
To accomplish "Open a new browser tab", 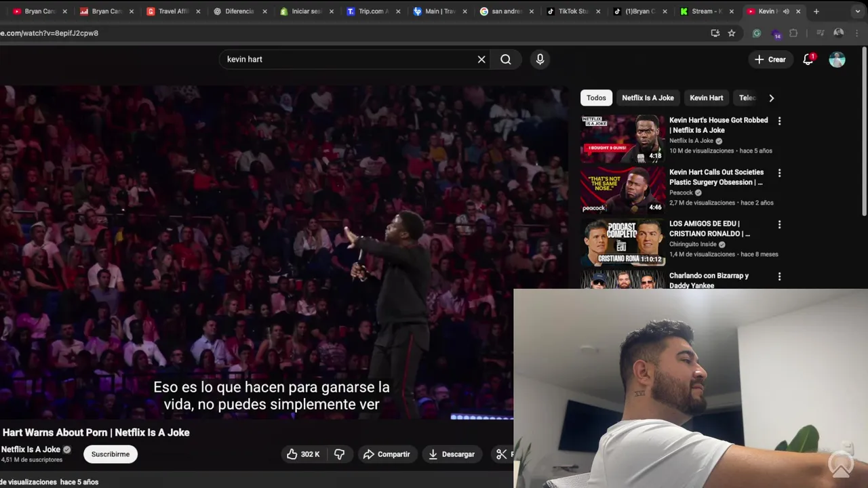I will click(x=816, y=12).
